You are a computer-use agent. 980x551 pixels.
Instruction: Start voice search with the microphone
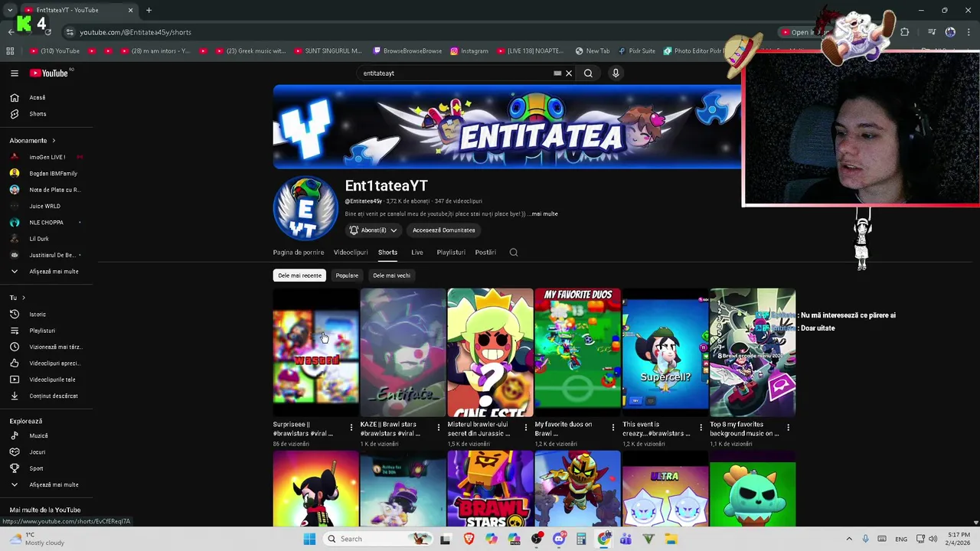pos(616,73)
